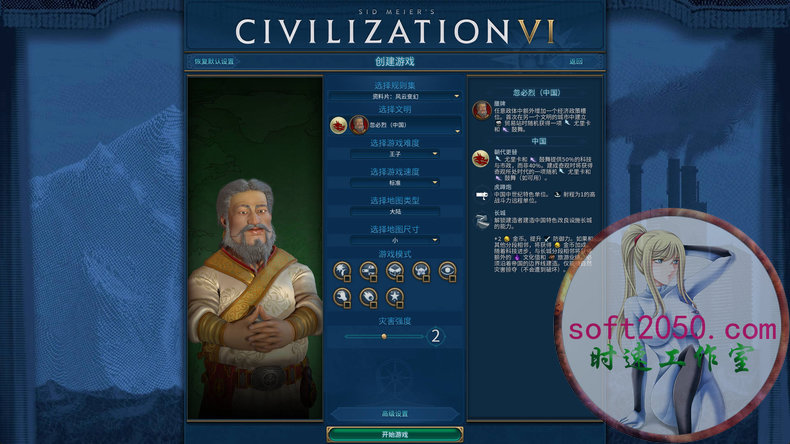Open the game difficulty dropdown showing 王子

point(394,154)
